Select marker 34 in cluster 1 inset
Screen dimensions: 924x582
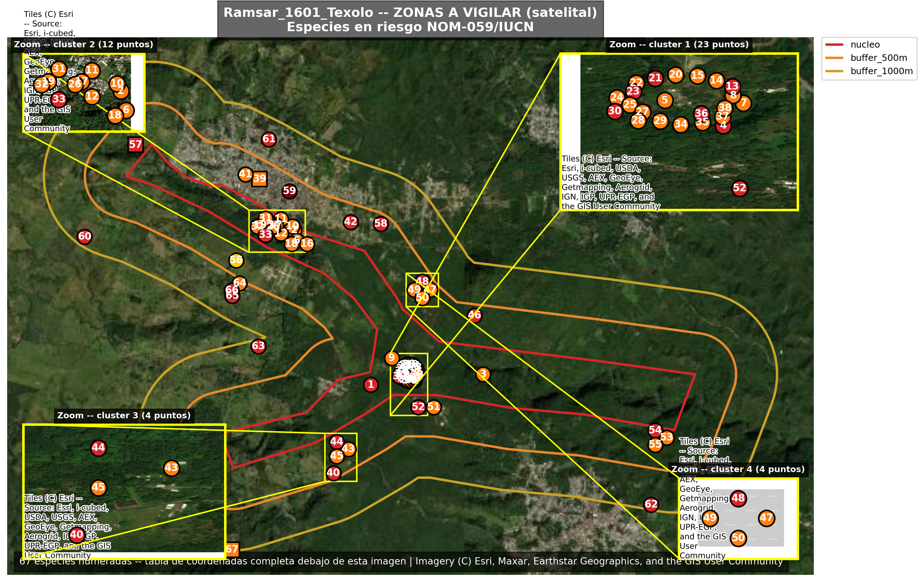pyautogui.click(x=681, y=125)
